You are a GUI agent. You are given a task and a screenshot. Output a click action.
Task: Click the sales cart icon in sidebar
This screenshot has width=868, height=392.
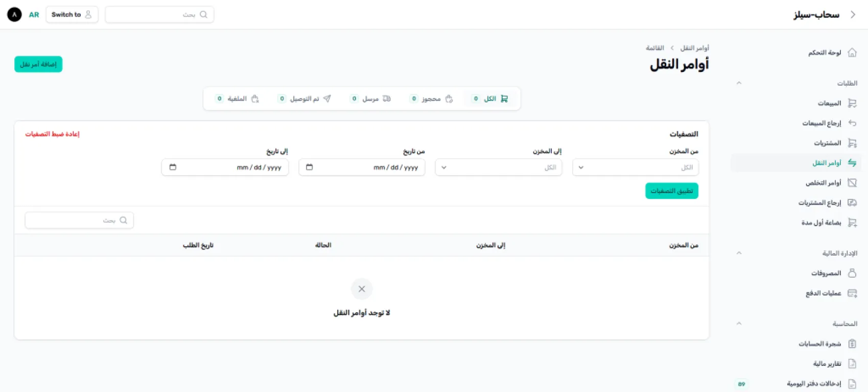point(852,103)
